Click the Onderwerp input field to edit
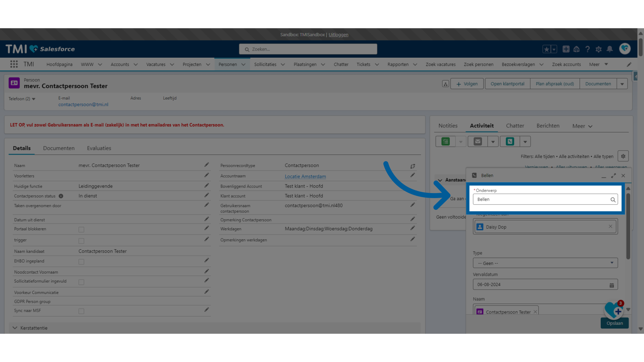Viewport: 644px width, 362px height. (541, 199)
